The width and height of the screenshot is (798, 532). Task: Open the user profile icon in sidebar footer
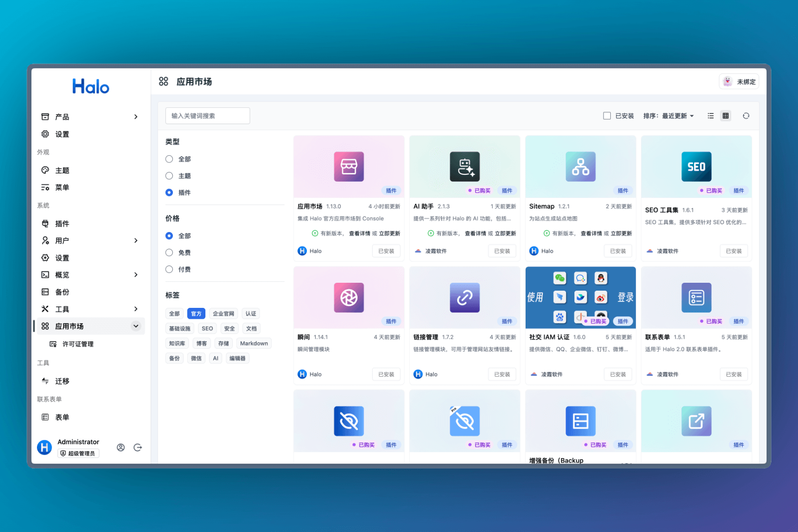[121, 447]
